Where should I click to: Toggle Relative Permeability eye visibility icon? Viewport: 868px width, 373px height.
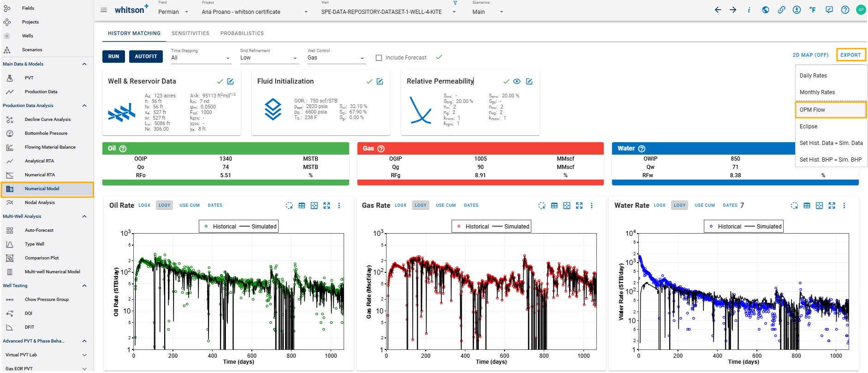tap(517, 81)
